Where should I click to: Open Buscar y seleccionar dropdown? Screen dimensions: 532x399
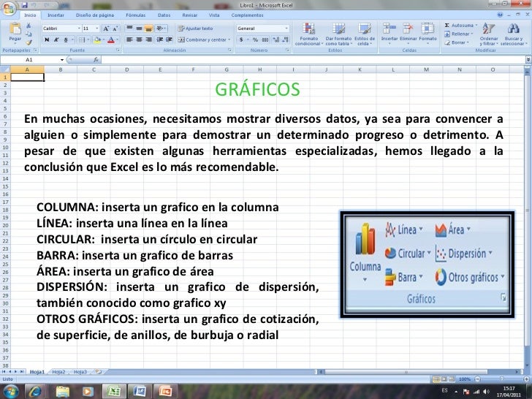point(514,34)
